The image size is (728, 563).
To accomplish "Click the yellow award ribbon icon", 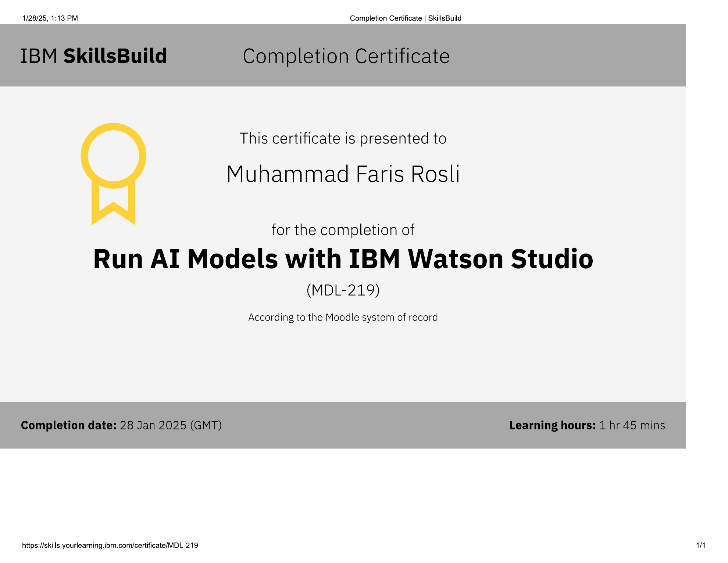I will click(x=113, y=174).
